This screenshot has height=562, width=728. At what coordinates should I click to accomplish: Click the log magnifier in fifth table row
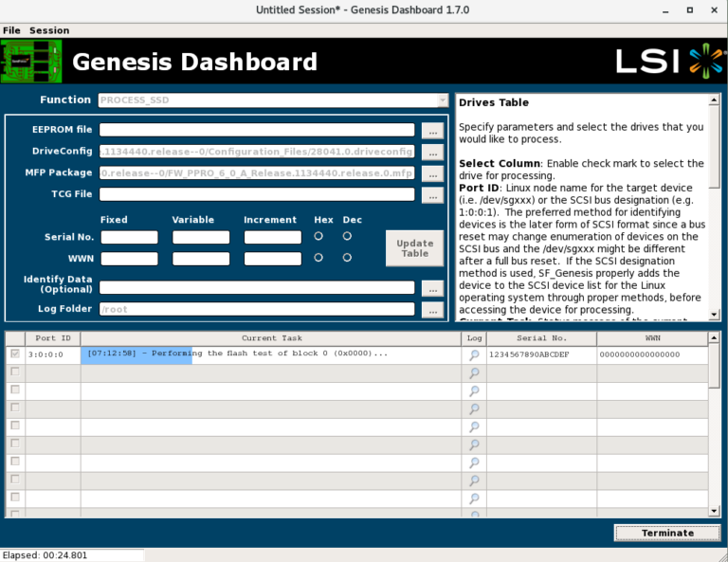click(474, 426)
